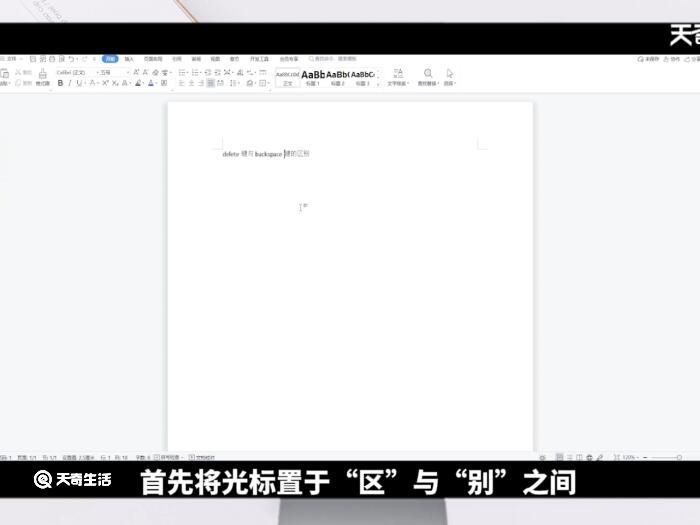Click the Format Painter brush icon
Viewport: 700px width, 525px height.
[42, 74]
